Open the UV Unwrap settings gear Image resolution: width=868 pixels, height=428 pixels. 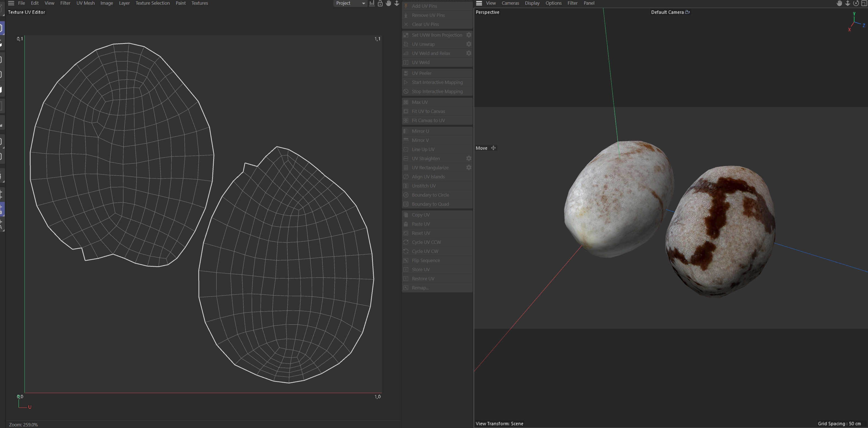pos(469,44)
